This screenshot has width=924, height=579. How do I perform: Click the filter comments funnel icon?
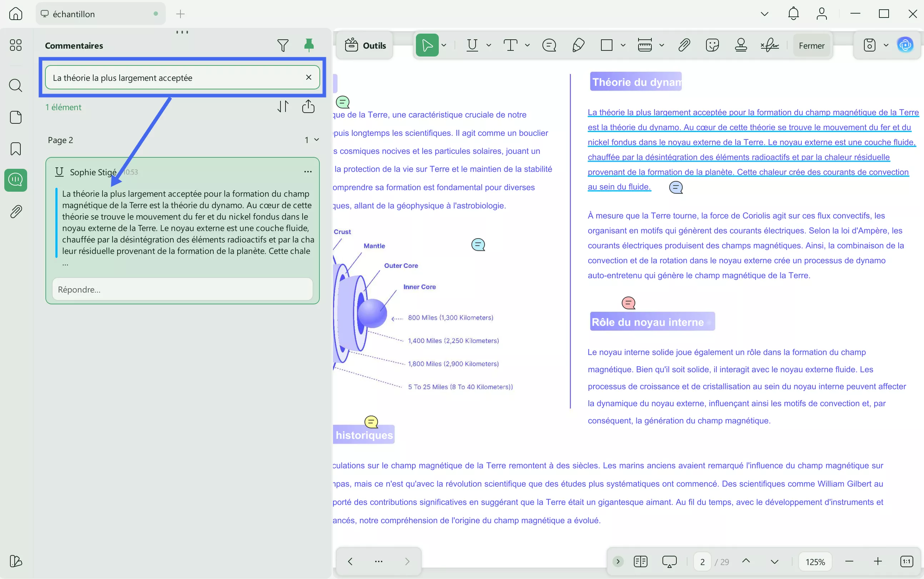[283, 45]
